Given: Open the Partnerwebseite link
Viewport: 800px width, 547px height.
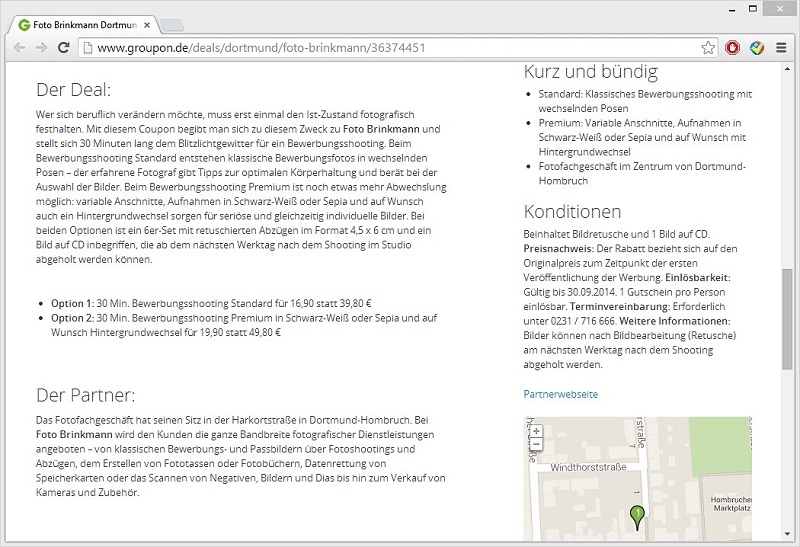Looking at the screenshot, I should pyautogui.click(x=560, y=394).
